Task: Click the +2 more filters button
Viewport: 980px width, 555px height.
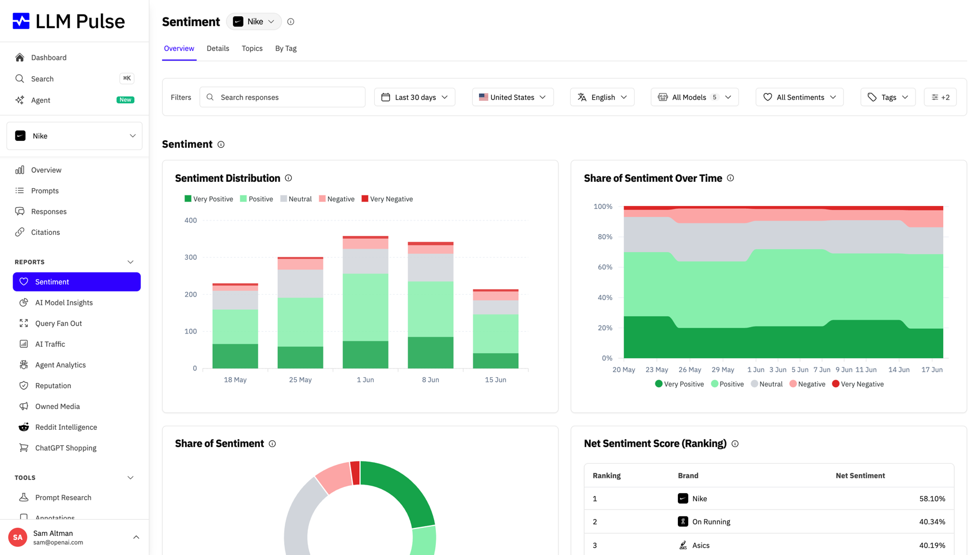Action: 940,97
